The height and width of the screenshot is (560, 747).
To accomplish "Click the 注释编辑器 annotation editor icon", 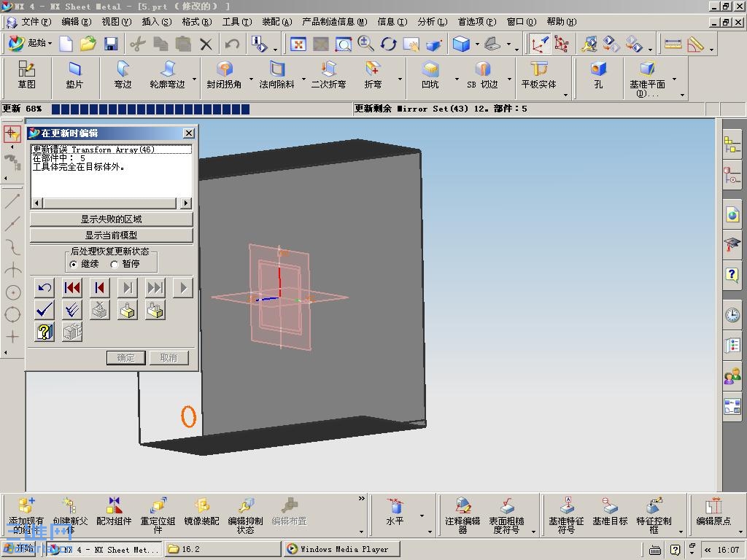I will pyautogui.click(x=462, y=516).
